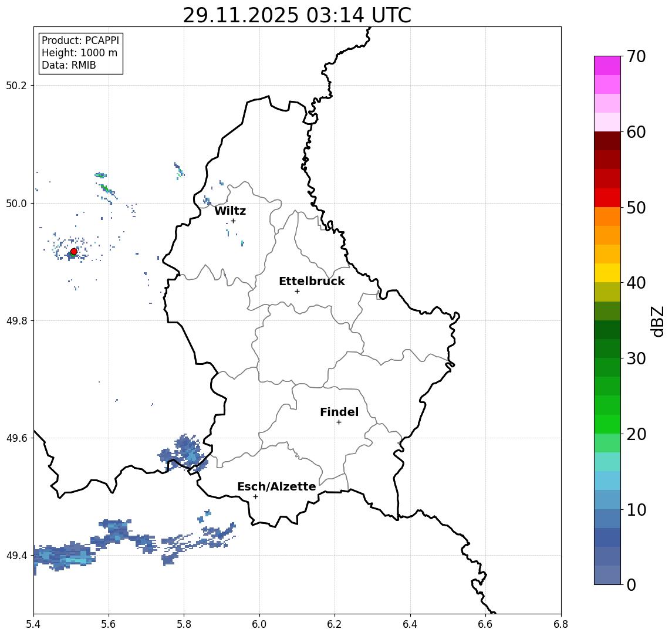Click the 60 colorbar tick label
This screenshot has height=636, width=672.
pos(636,132)
